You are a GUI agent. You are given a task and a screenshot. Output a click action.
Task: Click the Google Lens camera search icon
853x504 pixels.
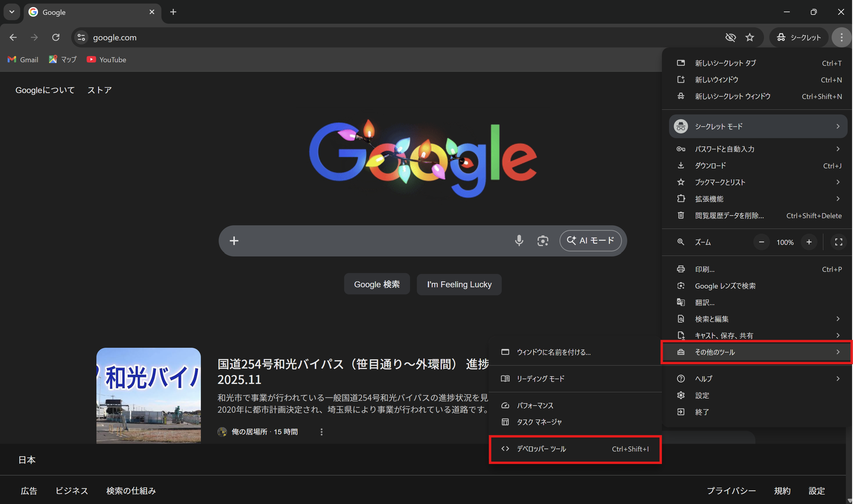pos(543,241)
